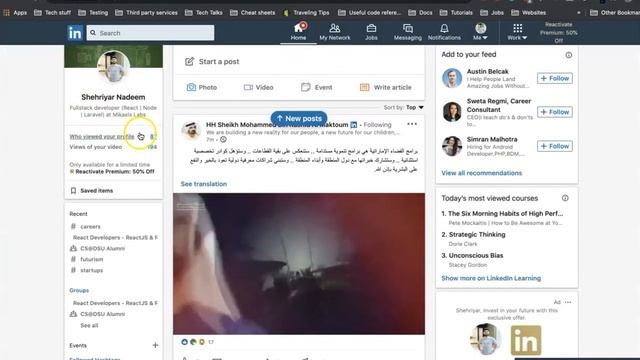
Task: Click the Saved items bookmark icon
Action: 73,191
